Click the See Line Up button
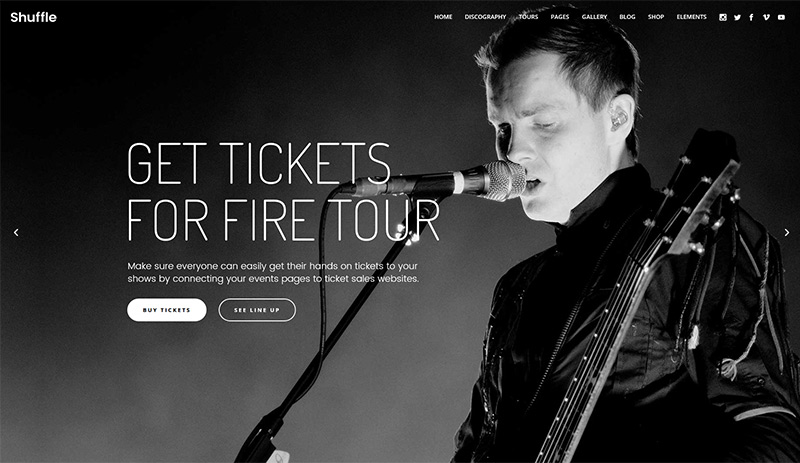Image resolution: width=800 pixels, height=463 pixels. (x=257, y=310)
